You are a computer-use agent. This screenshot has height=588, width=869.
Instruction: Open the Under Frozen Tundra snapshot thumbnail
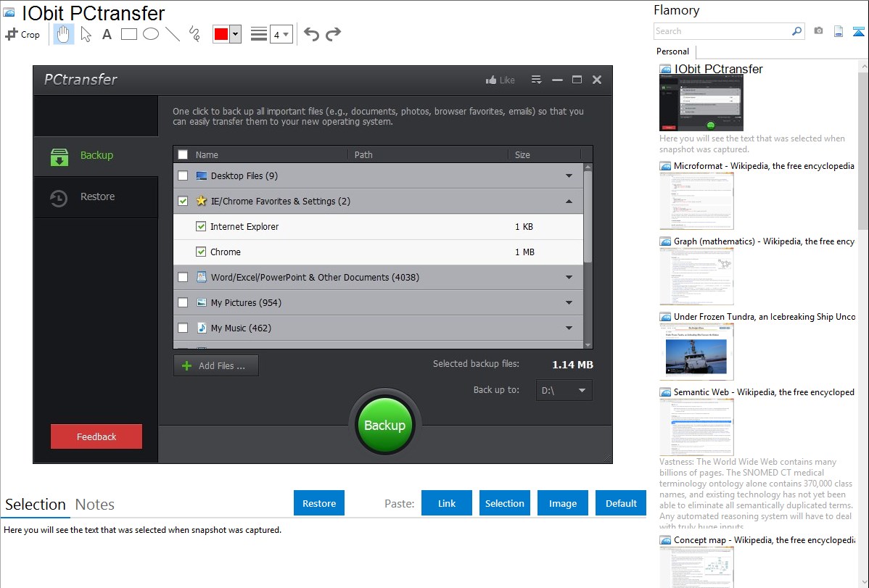click(696, 352)
